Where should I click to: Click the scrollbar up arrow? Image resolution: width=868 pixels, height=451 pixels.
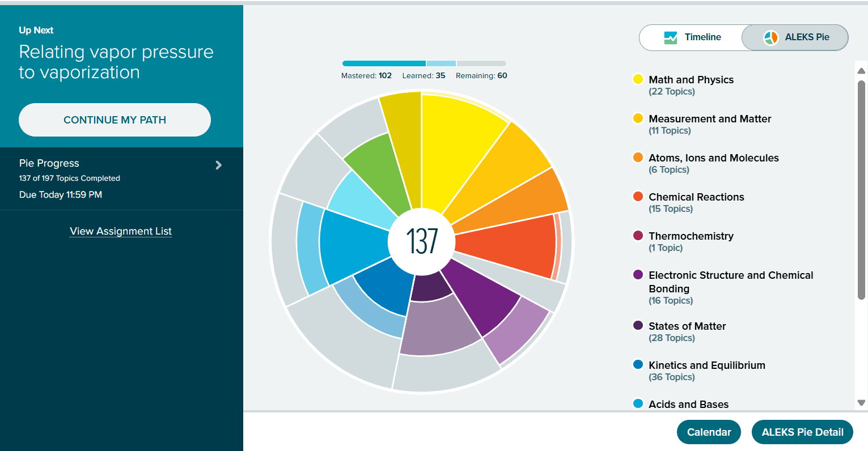pyautogui.click(x=861, y=70)
